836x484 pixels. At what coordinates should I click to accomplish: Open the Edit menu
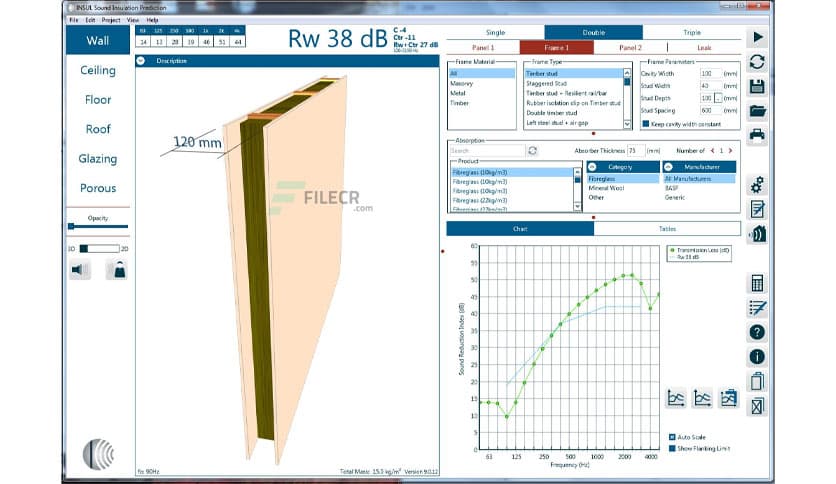tap(90, 20)
